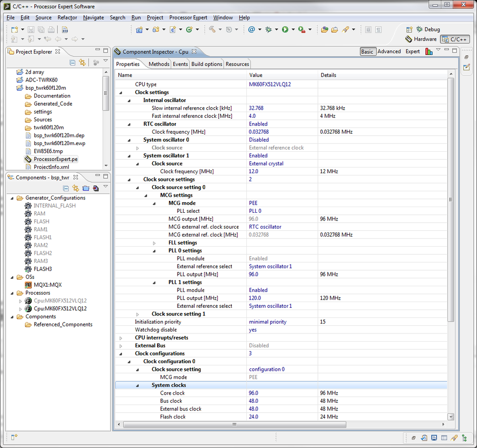Switch to the Events tab
The image size is (477, 448).
(x=180, y=64)
